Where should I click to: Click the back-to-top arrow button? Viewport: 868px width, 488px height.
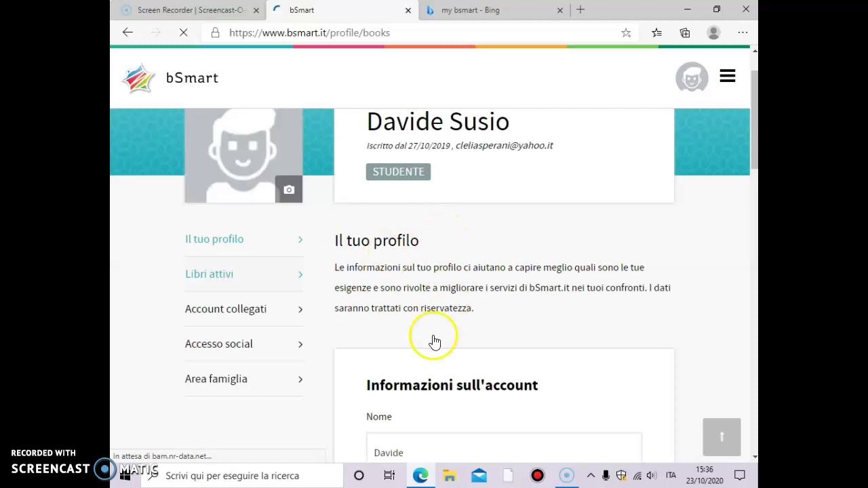pos(722,437)
